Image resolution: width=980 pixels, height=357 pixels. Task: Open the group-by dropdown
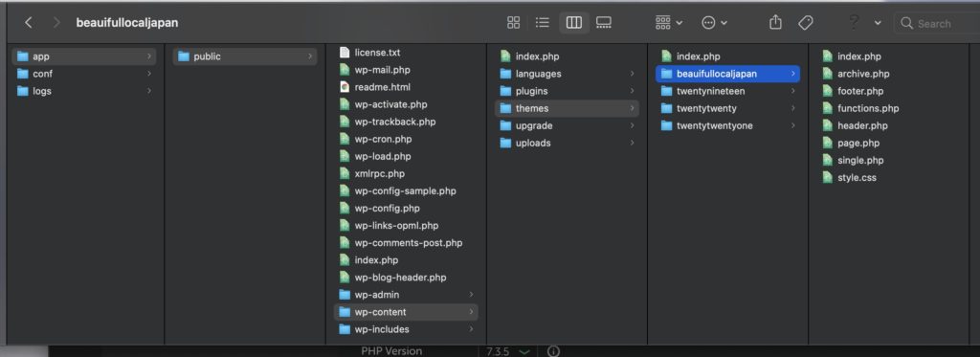click(669, 23)
